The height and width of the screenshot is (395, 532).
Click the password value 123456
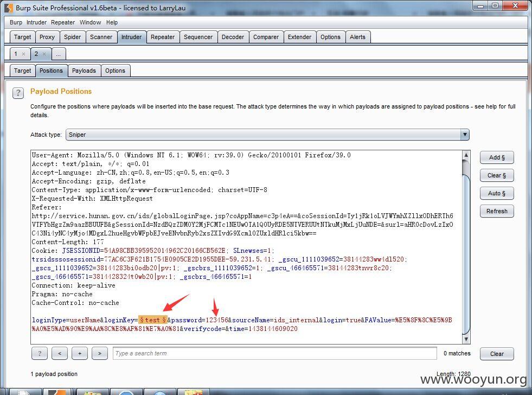coord(217,320)
